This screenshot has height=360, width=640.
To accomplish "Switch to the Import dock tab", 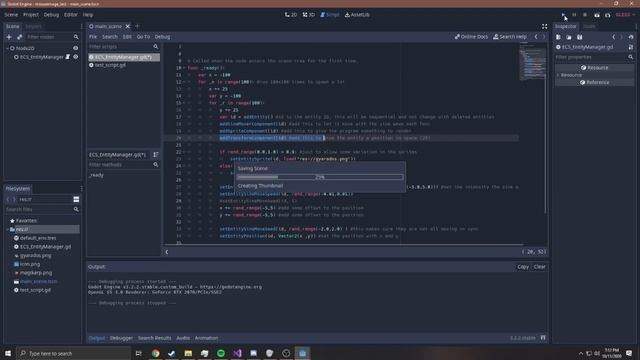I will coord(33,26).
